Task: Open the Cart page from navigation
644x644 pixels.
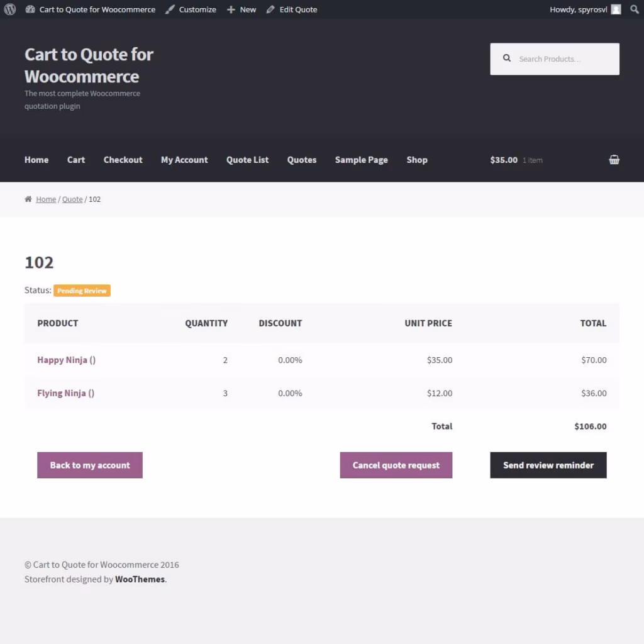Action: pyautogui.click(x=76, y=160)
